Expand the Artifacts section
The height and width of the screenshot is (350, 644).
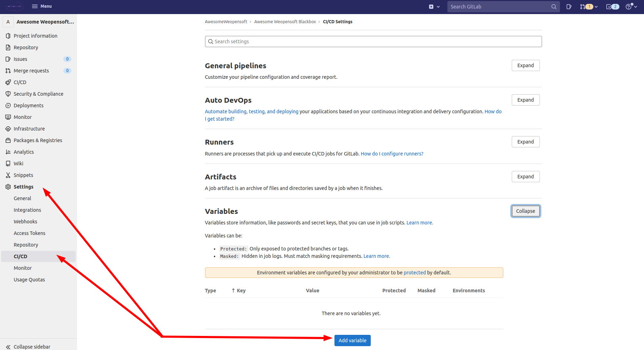[525, 177]
